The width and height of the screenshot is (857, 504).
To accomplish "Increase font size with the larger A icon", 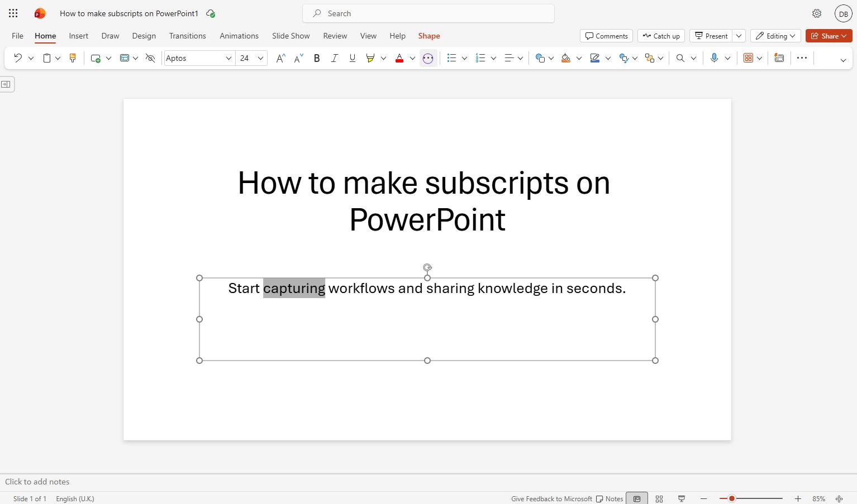I will 281,58.
